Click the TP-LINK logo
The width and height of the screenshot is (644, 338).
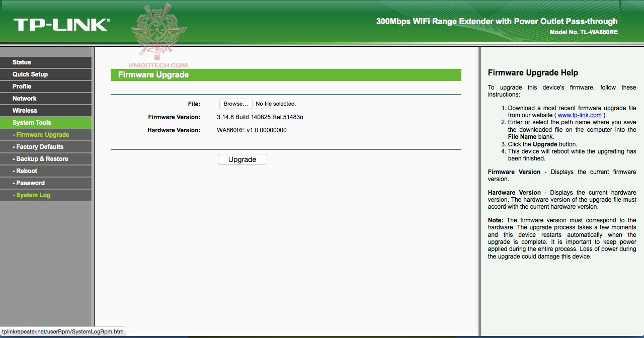pos(61,25)
